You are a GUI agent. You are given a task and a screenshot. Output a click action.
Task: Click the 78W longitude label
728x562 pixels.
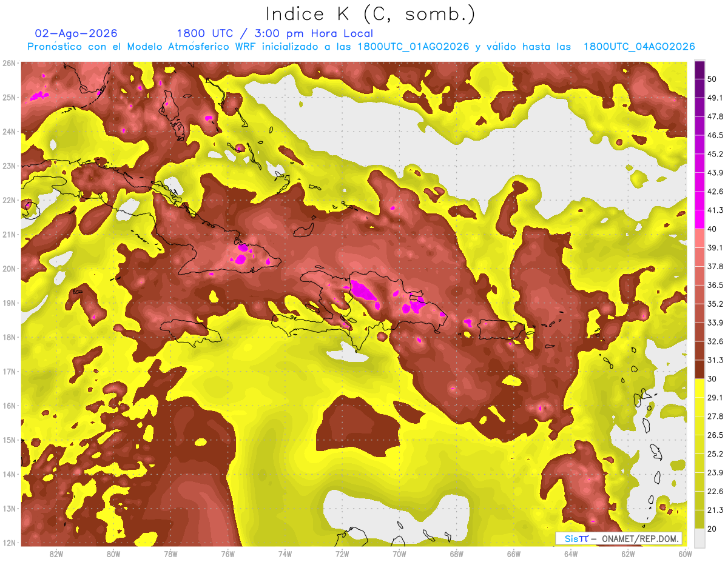tap(170, 554)
